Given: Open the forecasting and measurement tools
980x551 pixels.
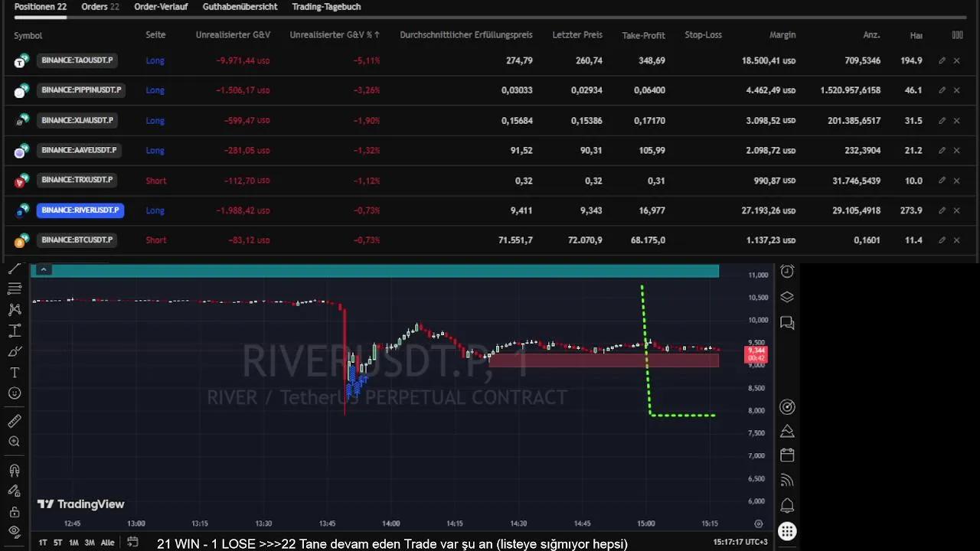Looking at the screenshot, I should tap(15, 331).
